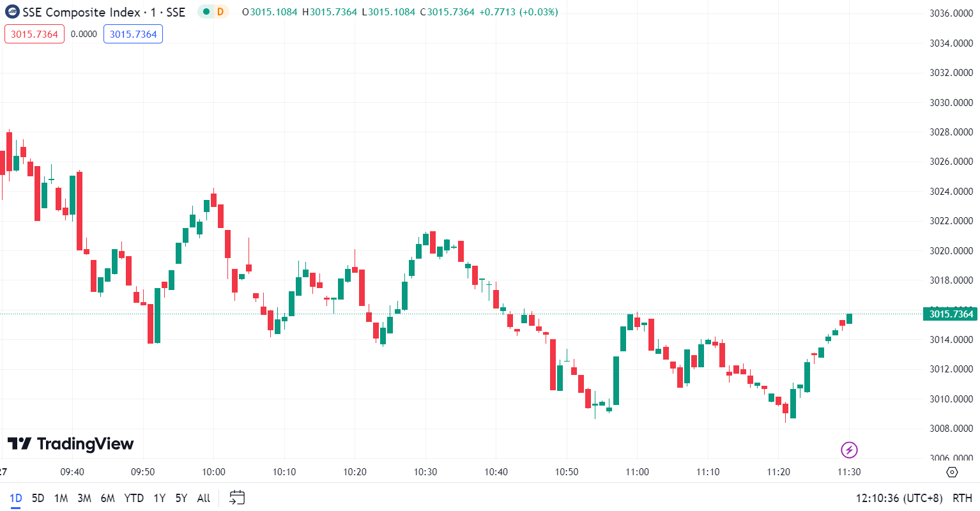
Task: Click the TradingView logo watermark
Action: 70,443
